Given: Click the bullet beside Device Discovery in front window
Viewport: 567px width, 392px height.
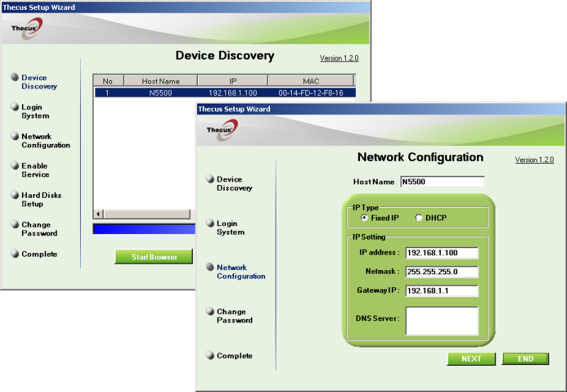Looking at the screenshot, I should 210,179.
